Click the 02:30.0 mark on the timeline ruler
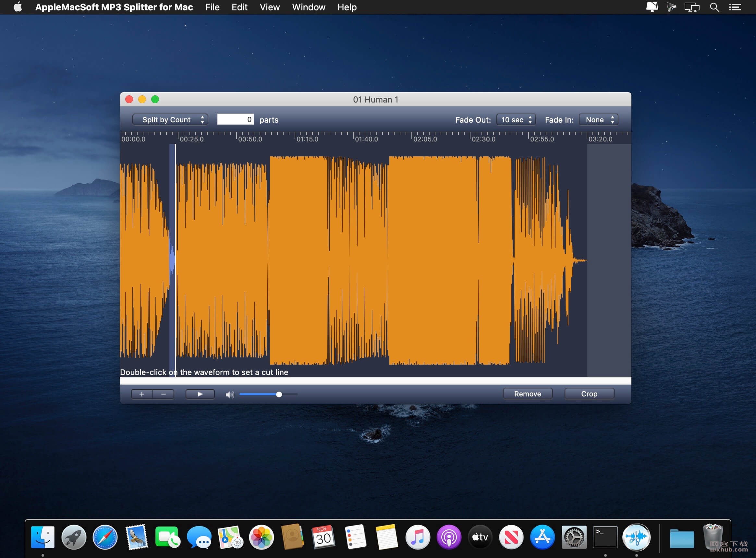756x558 pixels. [483, 139]
